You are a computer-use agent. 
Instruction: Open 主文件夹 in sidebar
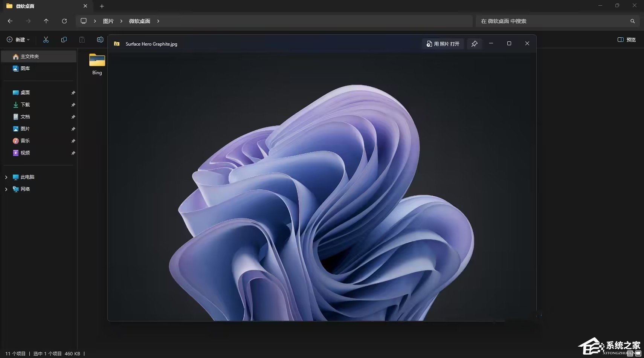point(38,57)
